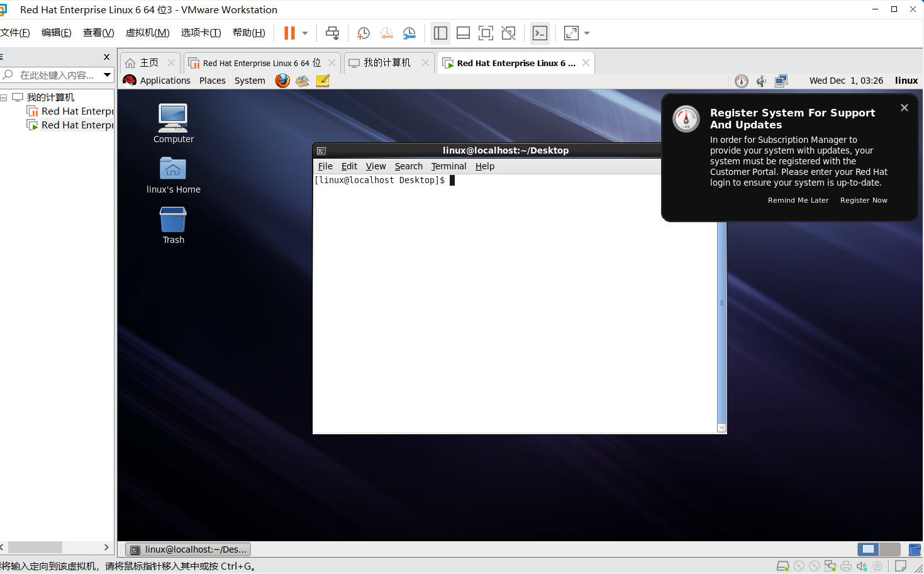The width and height of the screenshot is (924, 574).
Task: Open the terminal Help menu
Action: (485, 166)
